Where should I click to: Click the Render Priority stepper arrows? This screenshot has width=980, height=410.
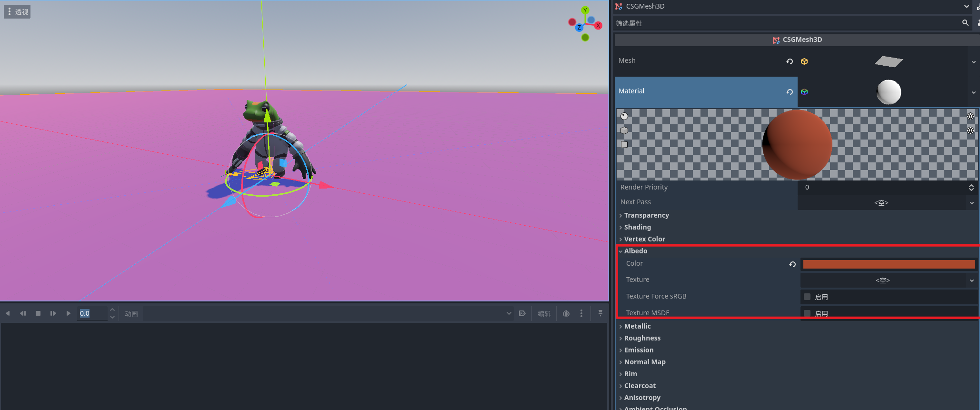[x=971, y=188]
